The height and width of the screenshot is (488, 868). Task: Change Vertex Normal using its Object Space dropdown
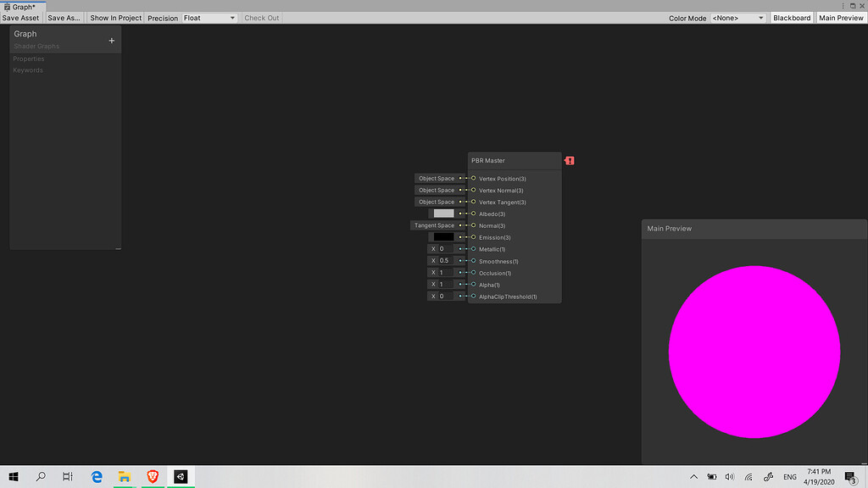pos(440,190)
